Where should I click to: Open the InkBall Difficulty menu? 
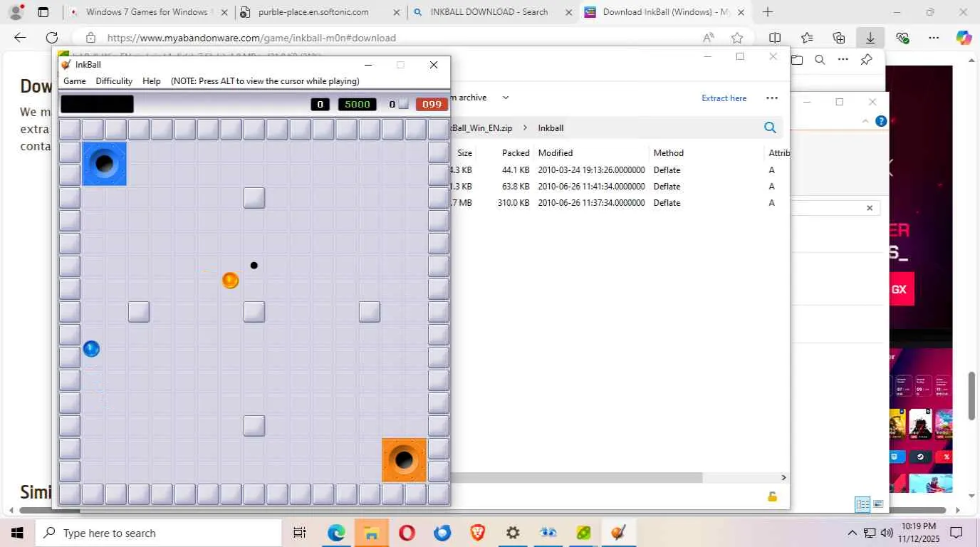114,81
